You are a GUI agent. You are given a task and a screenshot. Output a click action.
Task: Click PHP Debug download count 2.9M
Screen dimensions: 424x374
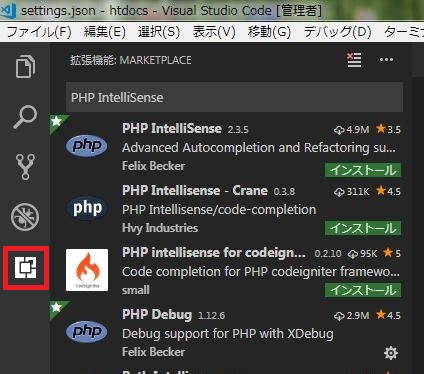pyautogui.click(x=352, y=315)
